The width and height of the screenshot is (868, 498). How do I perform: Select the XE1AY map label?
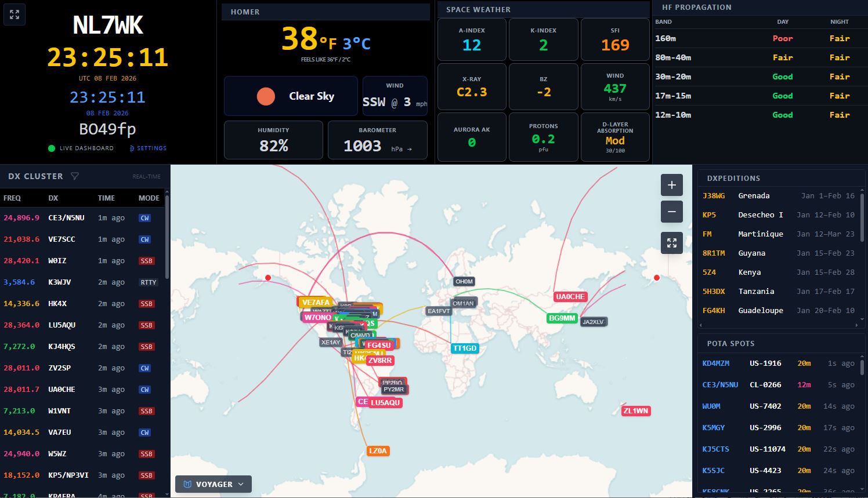(331, 342)
